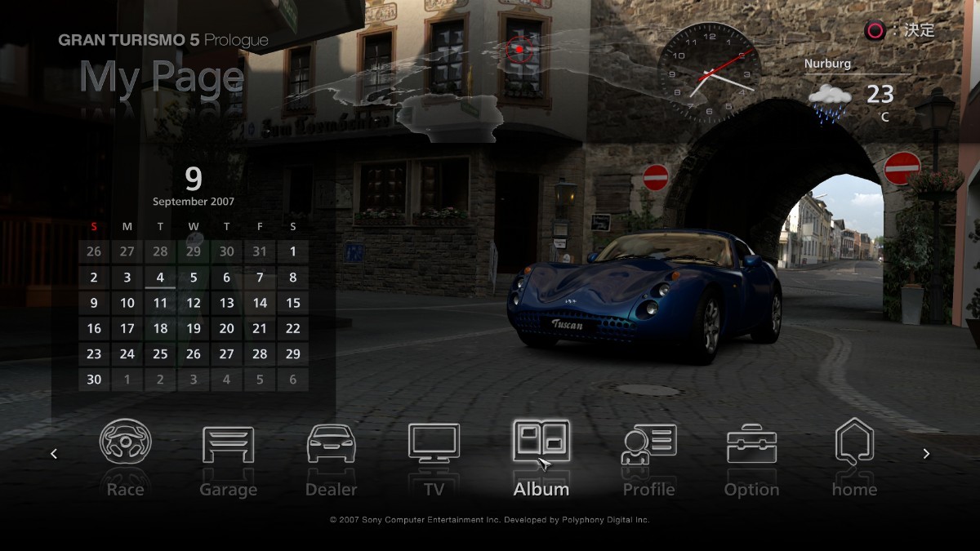The width and height of the screenshot is (980, 551).
Task: Select the Dealer car icon
Action: (x=331, y=444)
